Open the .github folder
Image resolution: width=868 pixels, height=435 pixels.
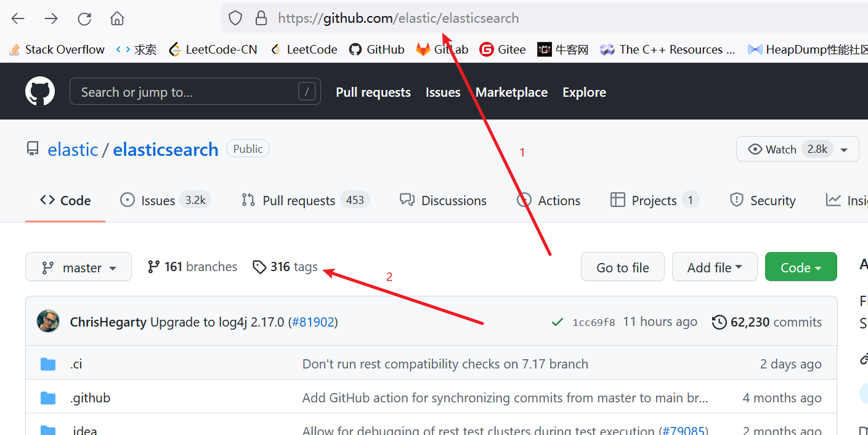(90, 397)
